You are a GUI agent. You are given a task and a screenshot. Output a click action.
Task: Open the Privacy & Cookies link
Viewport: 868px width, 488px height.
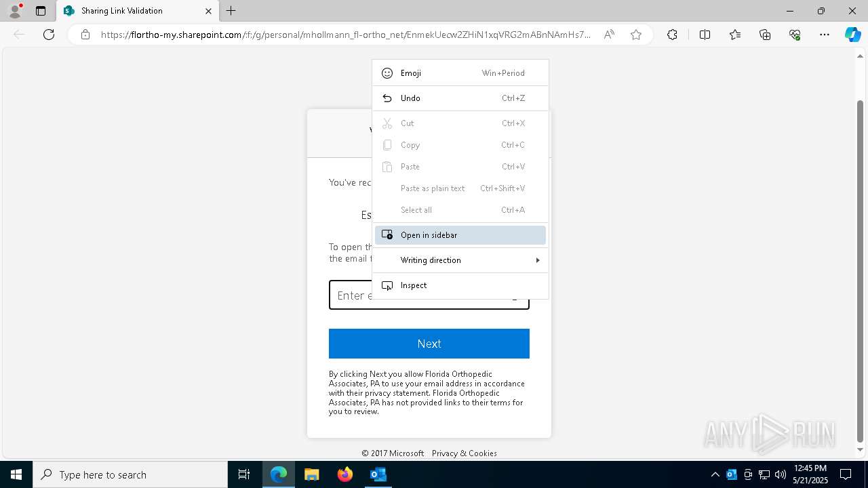[x=465, y=453]
